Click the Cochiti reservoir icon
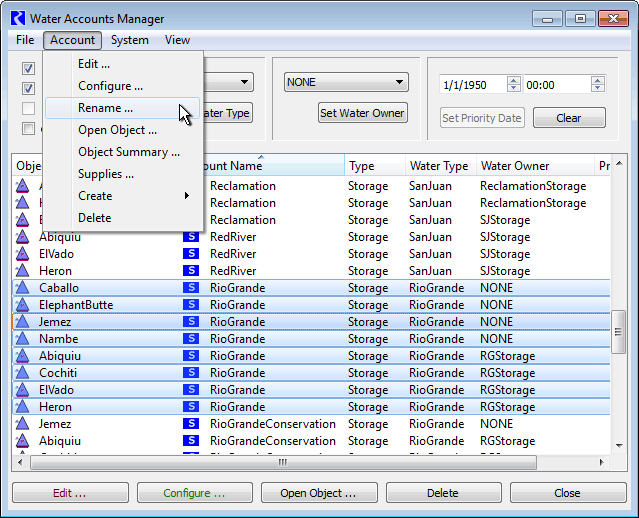 click(22, 373)
